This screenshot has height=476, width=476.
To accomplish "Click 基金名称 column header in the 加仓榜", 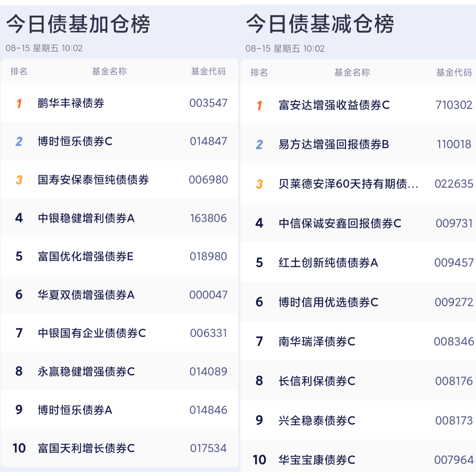I will coord(109,71).
